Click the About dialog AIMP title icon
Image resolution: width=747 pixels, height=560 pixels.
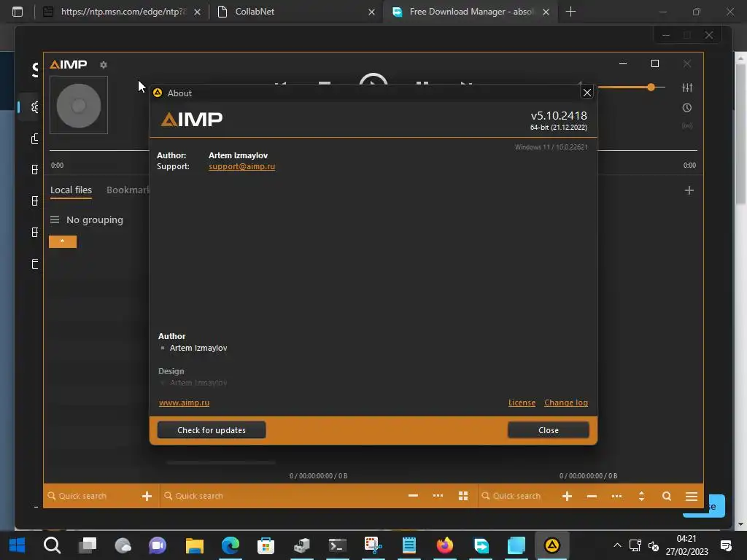pyautogui.click(x=158, y=93)
